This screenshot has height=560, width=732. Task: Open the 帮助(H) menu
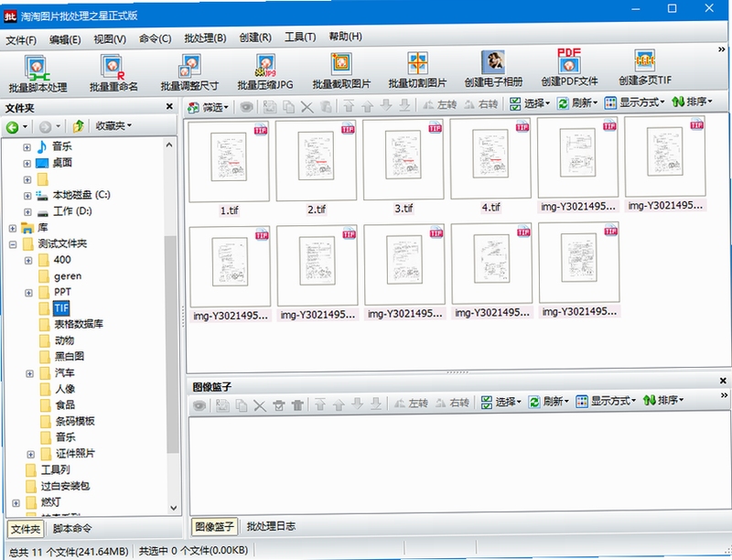coord(345,37)
